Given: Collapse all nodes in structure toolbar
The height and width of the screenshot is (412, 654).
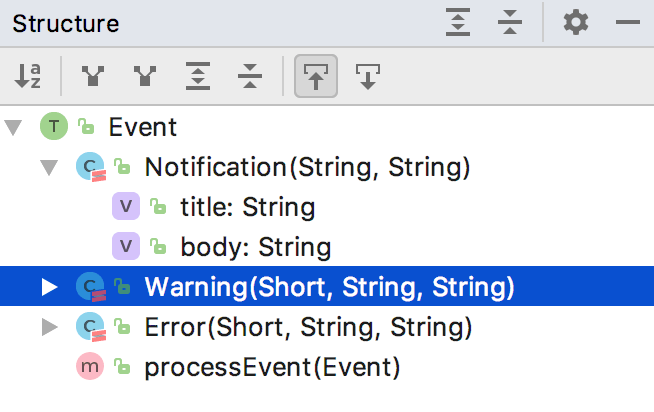Looking at the screenshot, I should [x=250, y=76].
